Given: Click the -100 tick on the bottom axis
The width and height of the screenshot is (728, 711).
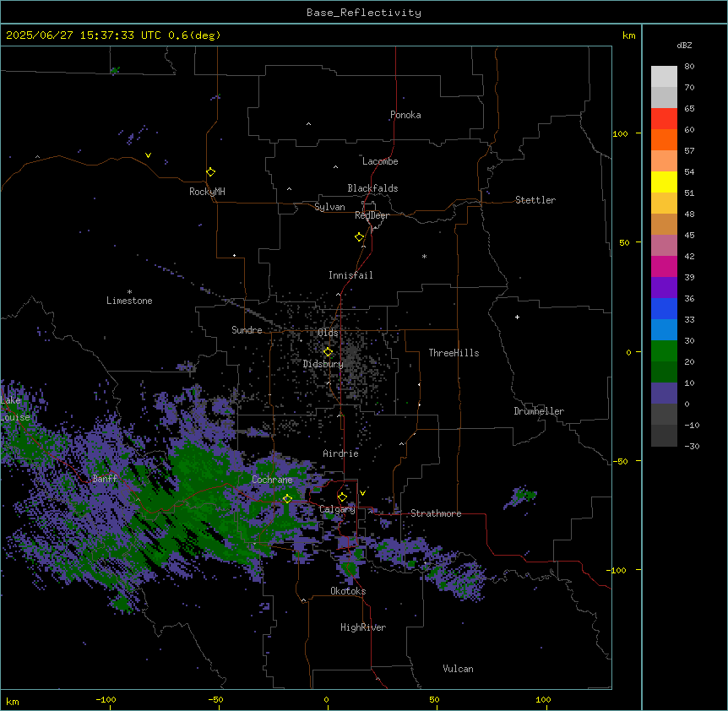Looking at the screenshot, I should coord(106,699).
